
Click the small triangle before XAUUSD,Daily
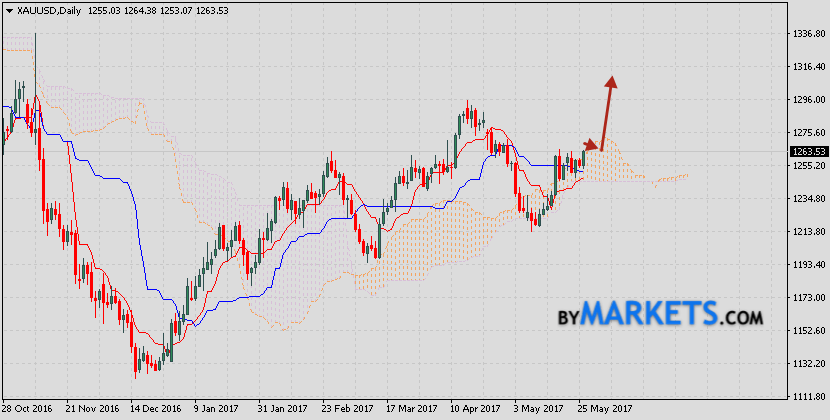click(8, 9)
